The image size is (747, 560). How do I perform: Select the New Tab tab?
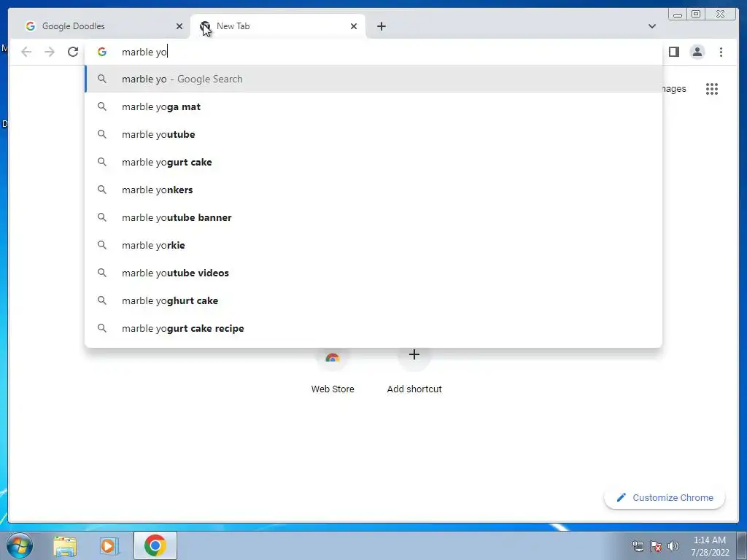[278, 26]
